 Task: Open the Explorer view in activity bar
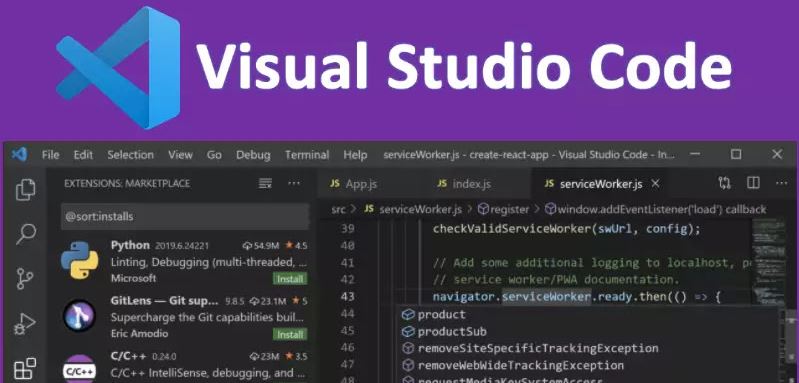point(25,189)
